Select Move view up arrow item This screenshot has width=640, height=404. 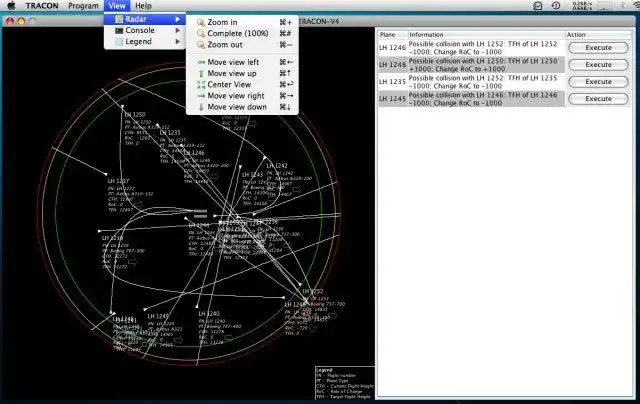[242, 73]
